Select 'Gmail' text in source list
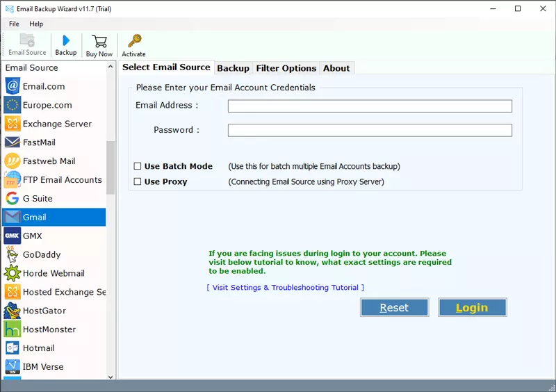The height and width of the screenshot is (392, 556). 34,217
